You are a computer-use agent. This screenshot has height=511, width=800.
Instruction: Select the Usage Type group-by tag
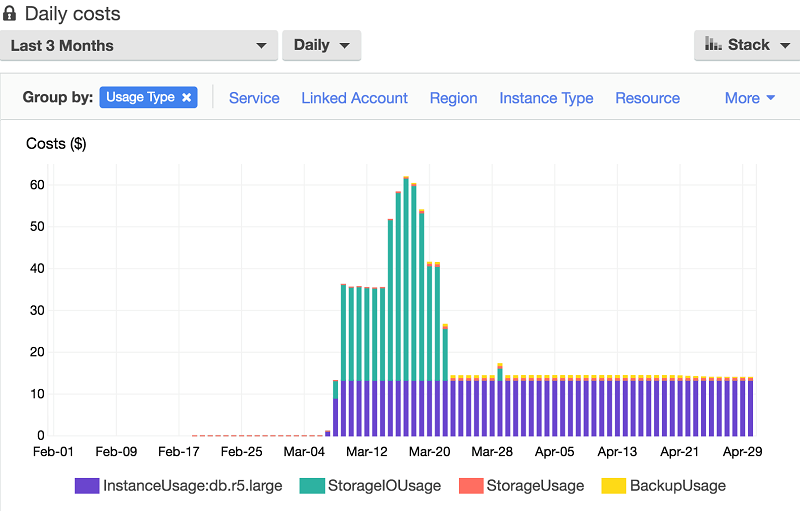[140, 97]
